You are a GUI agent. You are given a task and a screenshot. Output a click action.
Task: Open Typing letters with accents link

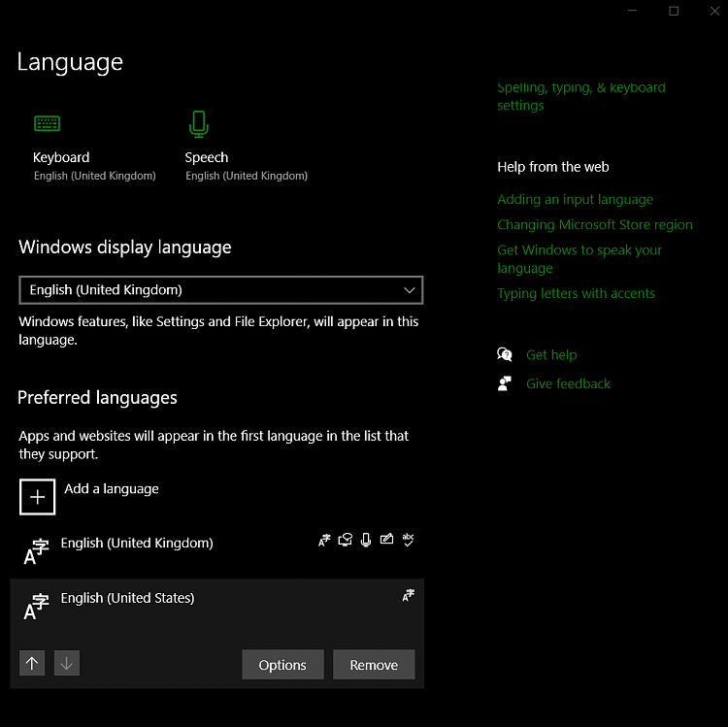coord(577,293)
